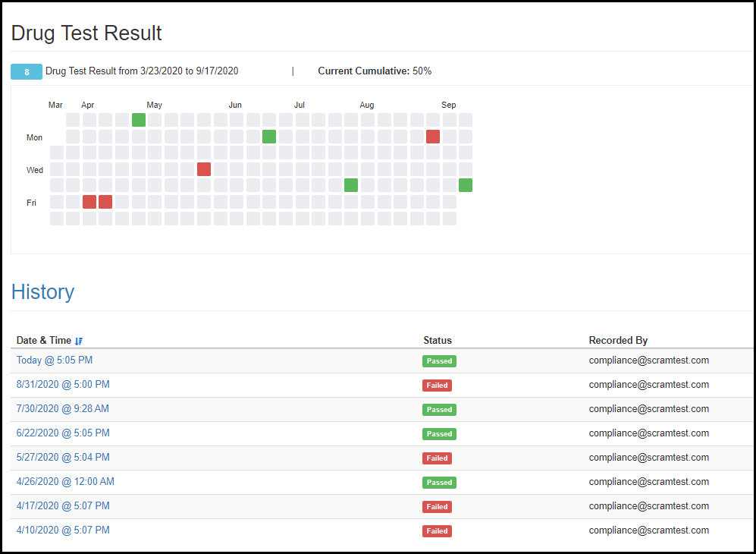Click the Status column header

point(438,341)
